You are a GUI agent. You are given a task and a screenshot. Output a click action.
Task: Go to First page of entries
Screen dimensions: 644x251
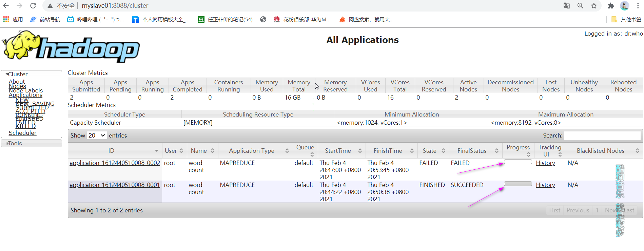[x=554, y=210]
